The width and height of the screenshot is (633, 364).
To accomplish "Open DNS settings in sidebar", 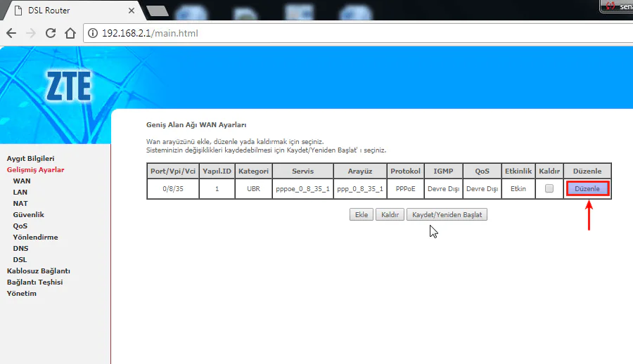I will [20, 249].
